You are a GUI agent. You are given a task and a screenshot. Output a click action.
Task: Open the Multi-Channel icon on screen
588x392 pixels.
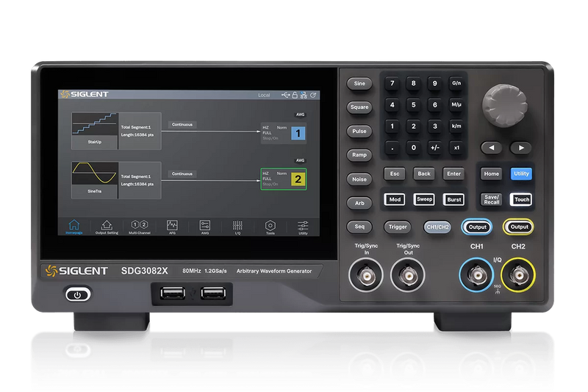click(x=139, y=227)
